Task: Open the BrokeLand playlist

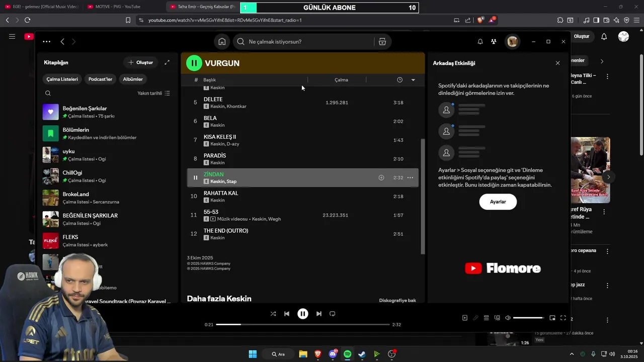Action: 108,198
